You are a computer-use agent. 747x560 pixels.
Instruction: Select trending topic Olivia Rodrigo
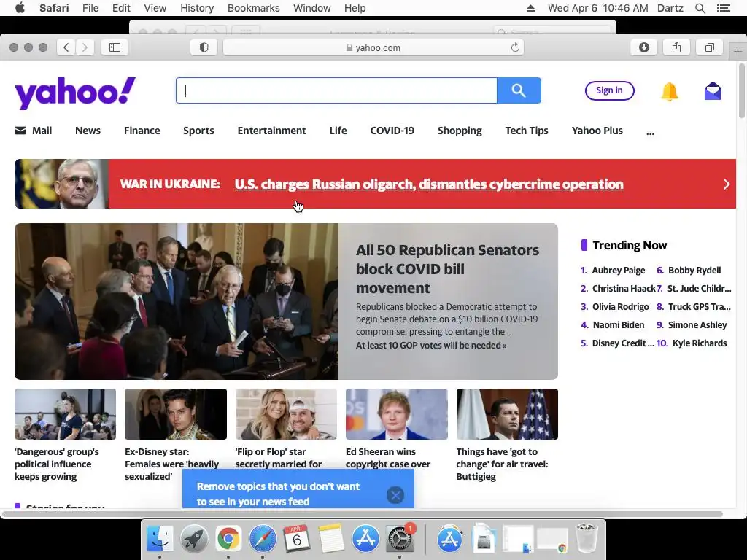tap(620, 307)
